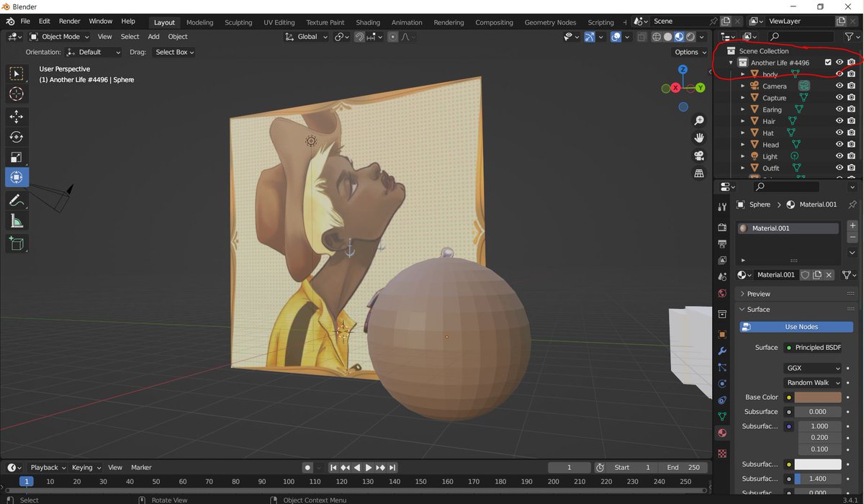Open the Object Mode dropdown
864x504 pixels.
(59, 37)
